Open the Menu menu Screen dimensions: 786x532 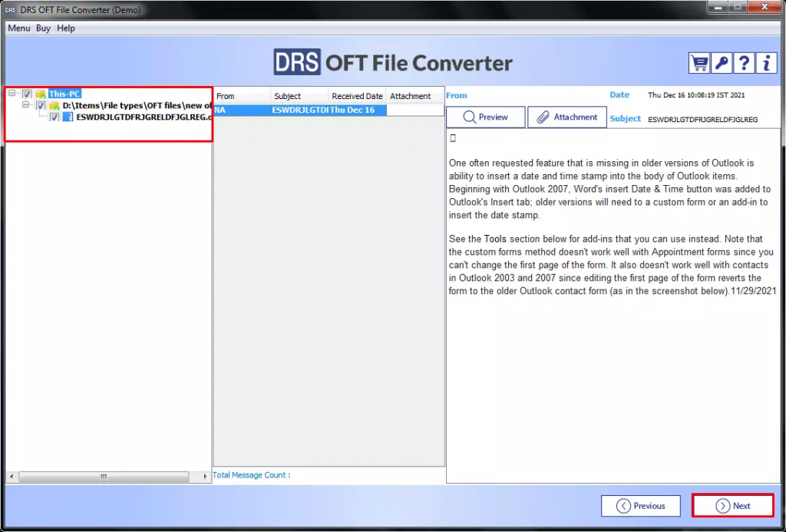[18, 28]
